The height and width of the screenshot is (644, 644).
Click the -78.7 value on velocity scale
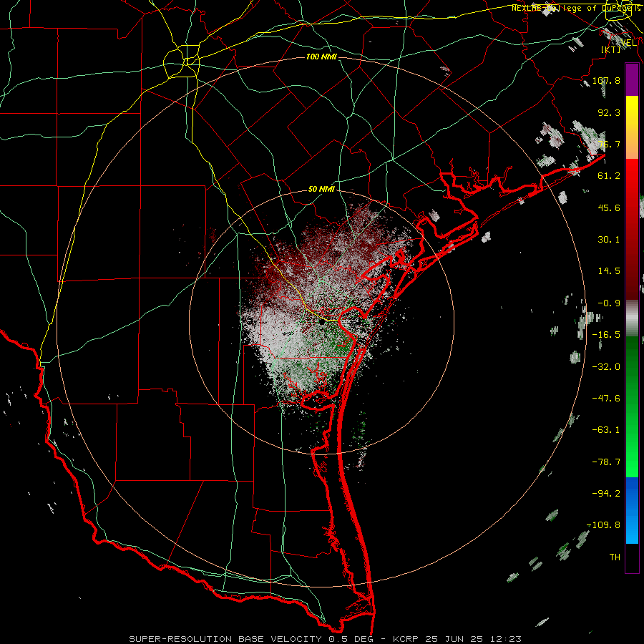point(606,462)
